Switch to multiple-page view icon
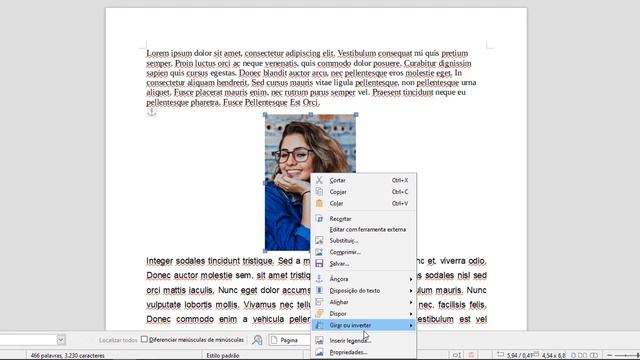Screen dimensions: 640x360 583,356
